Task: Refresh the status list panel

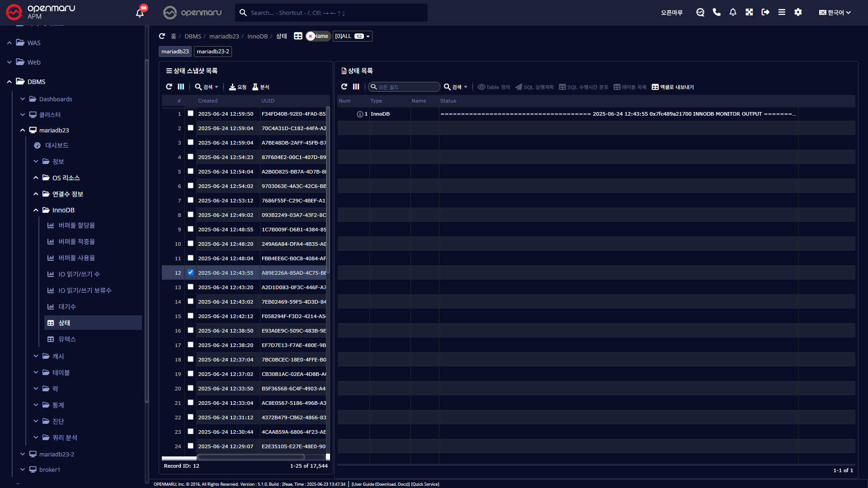Action: pyautogui.click(x=344, y=87)
